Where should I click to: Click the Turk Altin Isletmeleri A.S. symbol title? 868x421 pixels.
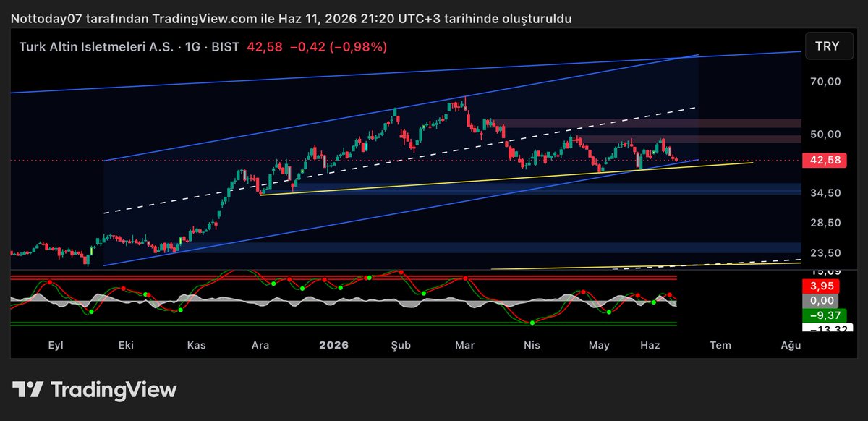tap(97, 47)
